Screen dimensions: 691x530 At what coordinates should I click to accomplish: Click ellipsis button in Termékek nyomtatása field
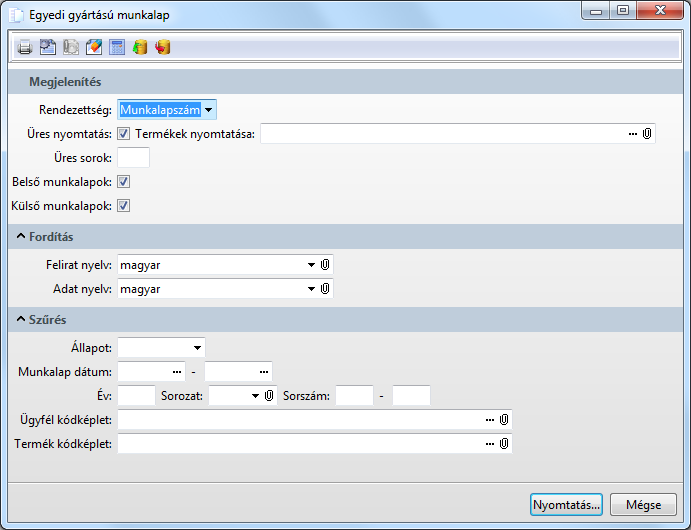pos(632,133)
